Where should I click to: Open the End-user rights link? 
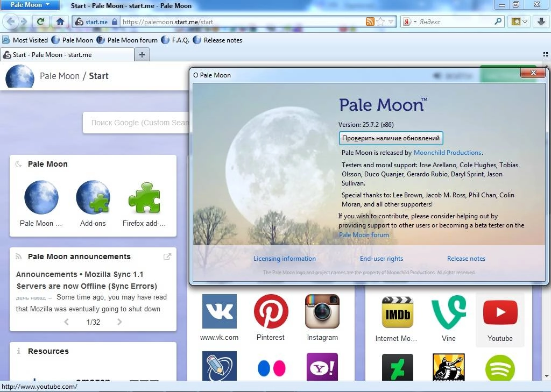[x=382, y=259]
